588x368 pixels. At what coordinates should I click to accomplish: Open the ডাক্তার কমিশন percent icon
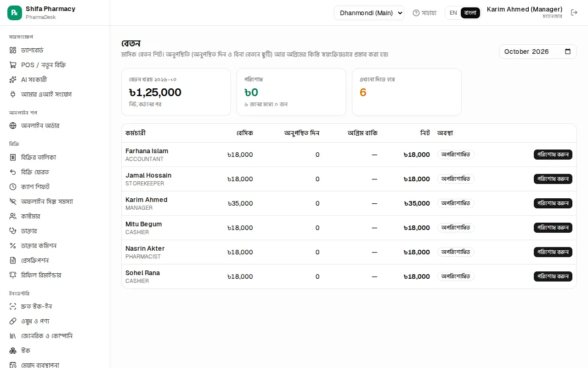point(13,246)
